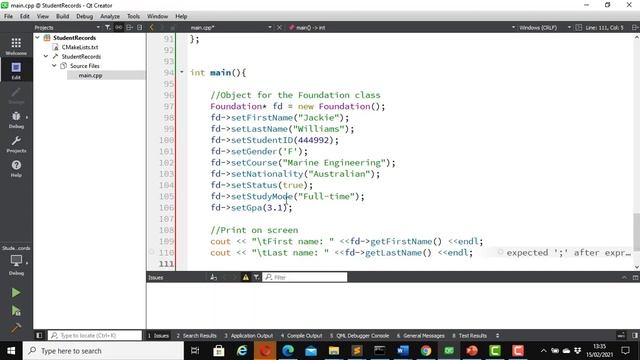Click the Line 111, Col 5 indicator
This screenshot has width=640, height=360.
coord(604,27)
